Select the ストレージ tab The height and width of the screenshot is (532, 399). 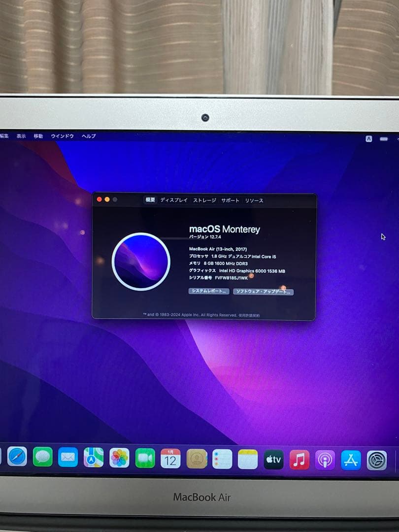(x=204, y=200)
